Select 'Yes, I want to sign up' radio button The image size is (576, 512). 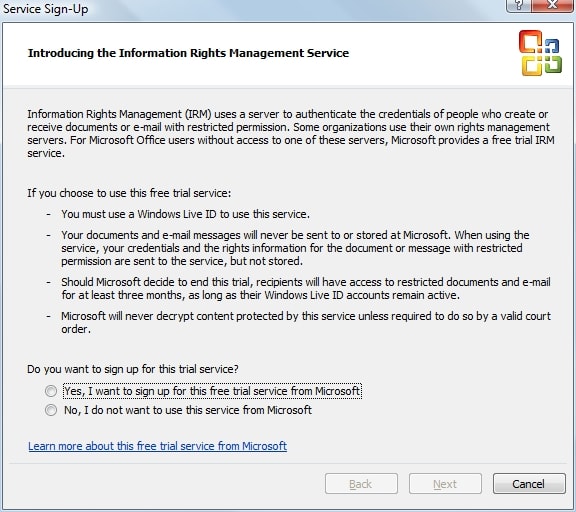coord(51,391)
